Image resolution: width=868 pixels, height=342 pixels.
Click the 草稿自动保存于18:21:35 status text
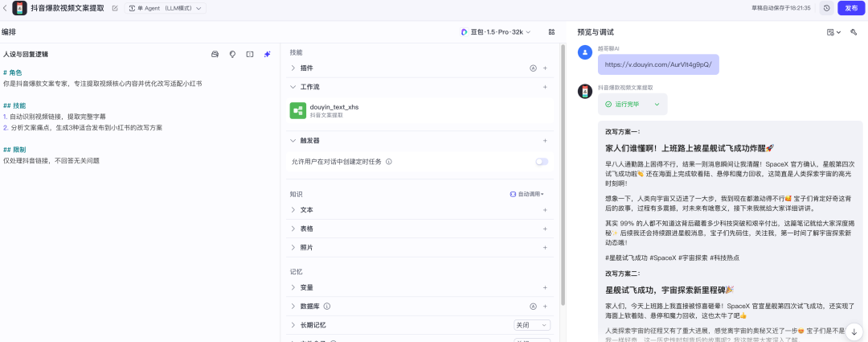(780, 8)
